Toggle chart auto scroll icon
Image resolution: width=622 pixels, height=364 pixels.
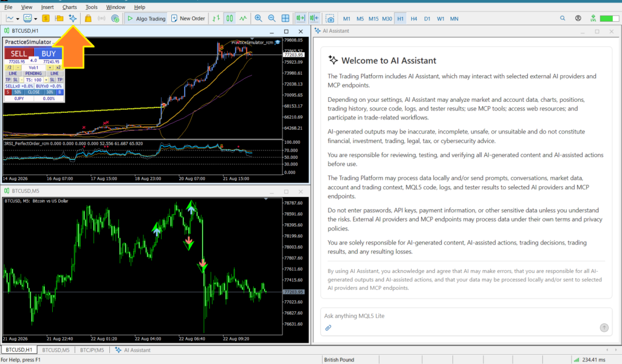click(300, 18)
